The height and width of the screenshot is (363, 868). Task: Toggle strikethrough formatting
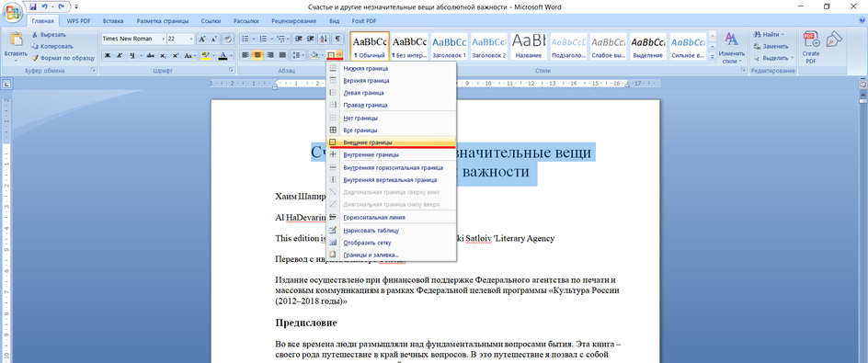pyautogui.click(x=151, y=55)
